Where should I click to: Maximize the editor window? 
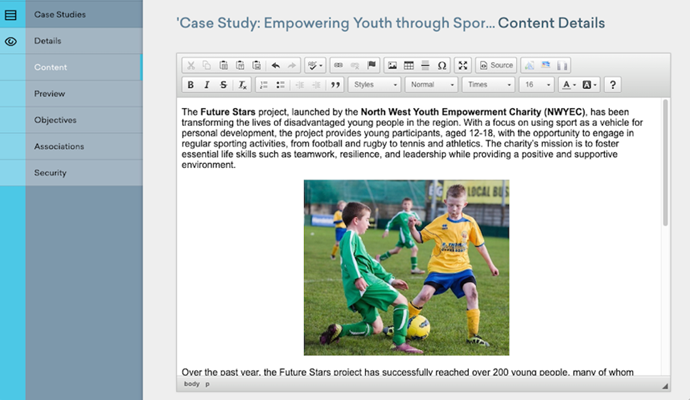[x=463, y=66]
